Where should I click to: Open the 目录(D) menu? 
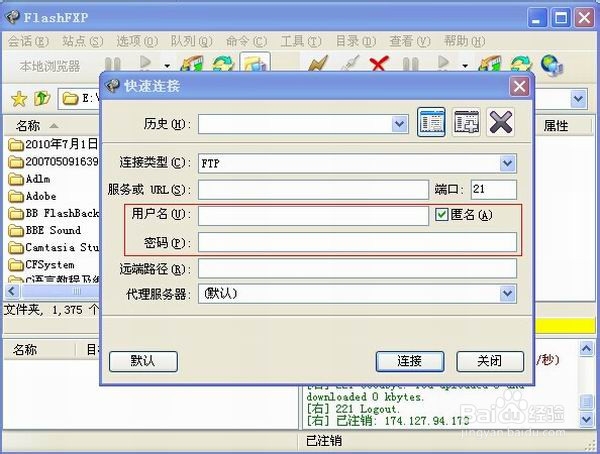[356, 41]
